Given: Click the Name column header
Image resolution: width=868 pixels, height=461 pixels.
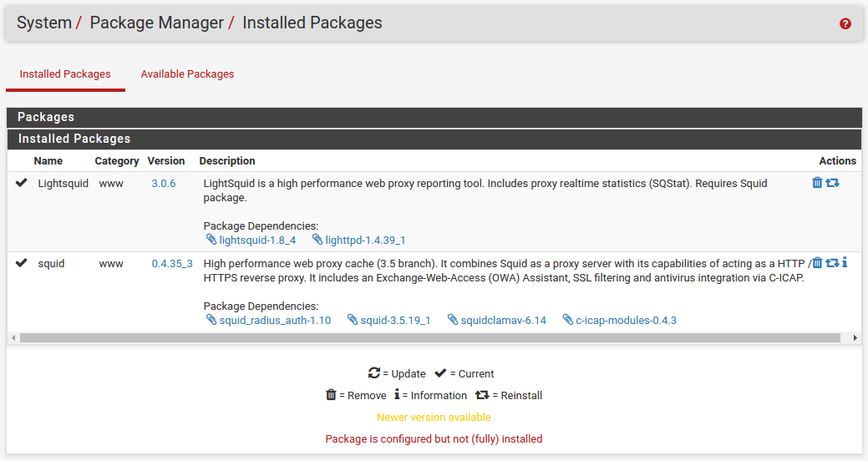Looking at the screenshot, I should coord(48,161).
